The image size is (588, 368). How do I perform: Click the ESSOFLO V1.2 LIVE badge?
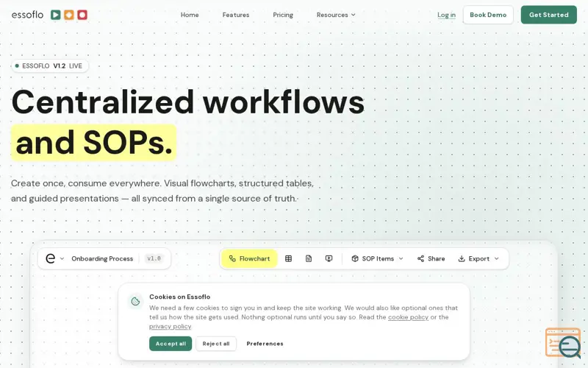(x=50, y=66)
